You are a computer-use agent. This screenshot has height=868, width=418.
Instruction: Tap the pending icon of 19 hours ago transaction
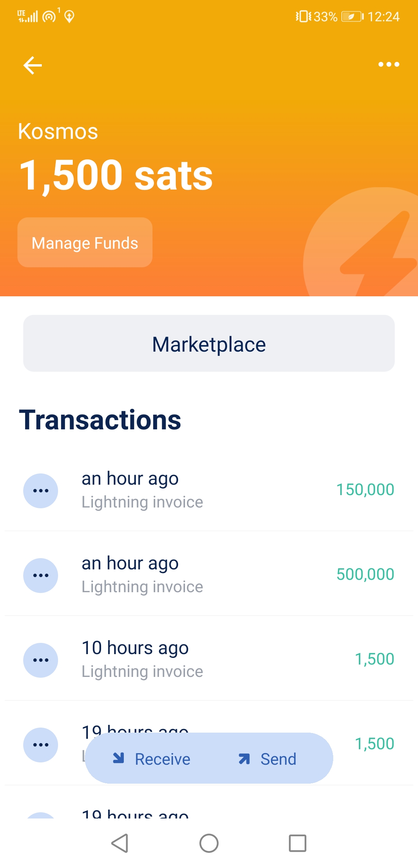coord(41,745)
